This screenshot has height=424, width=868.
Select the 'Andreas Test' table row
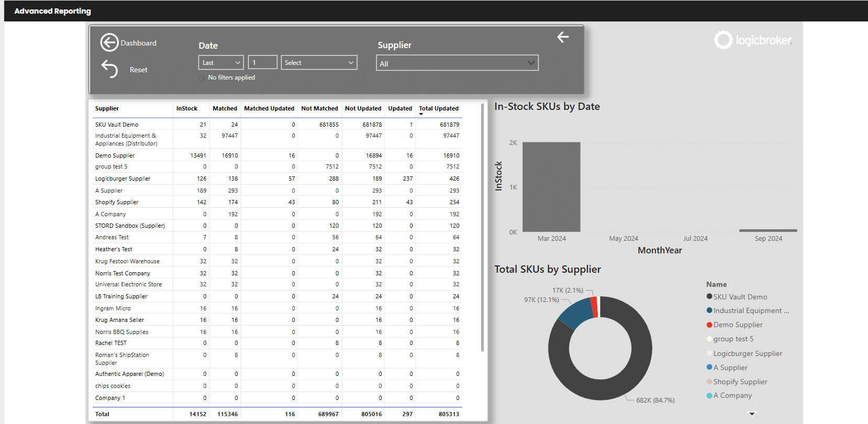pos(277,237)
